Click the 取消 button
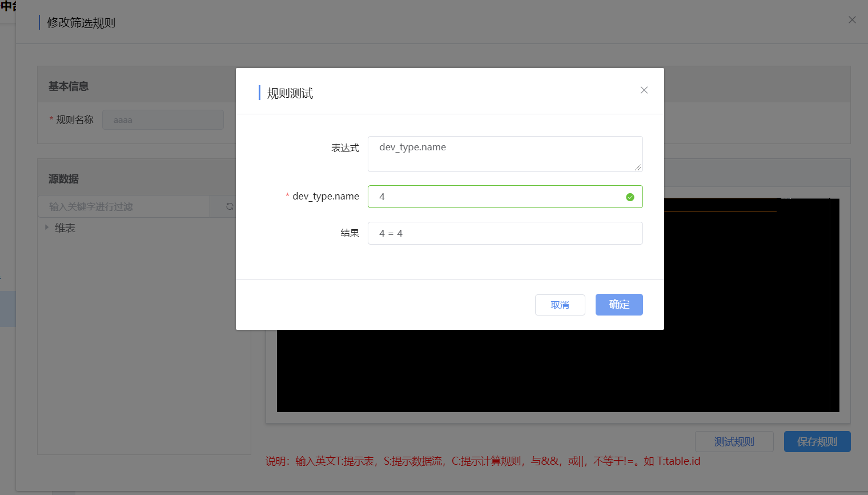 [x=560, y=305]
